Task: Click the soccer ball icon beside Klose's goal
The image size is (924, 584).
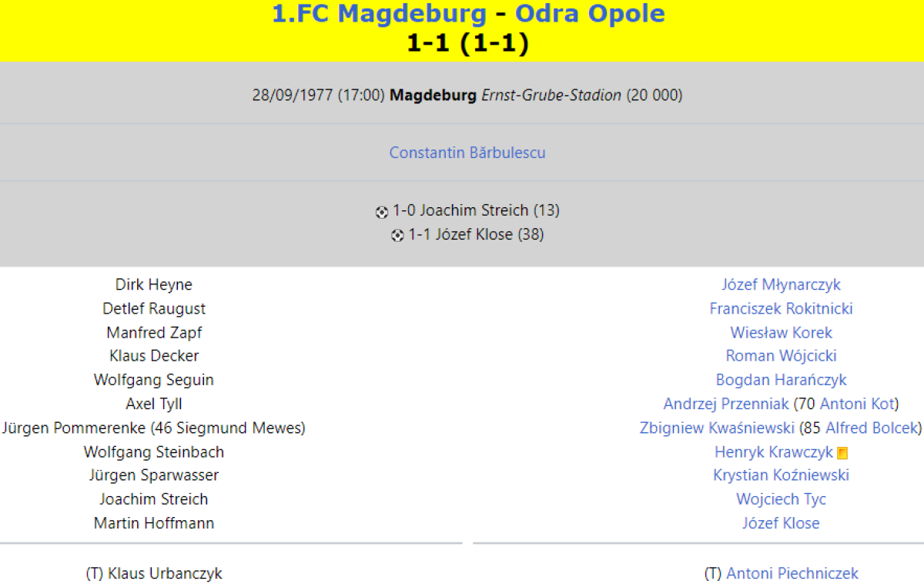Action: point(397,235)
